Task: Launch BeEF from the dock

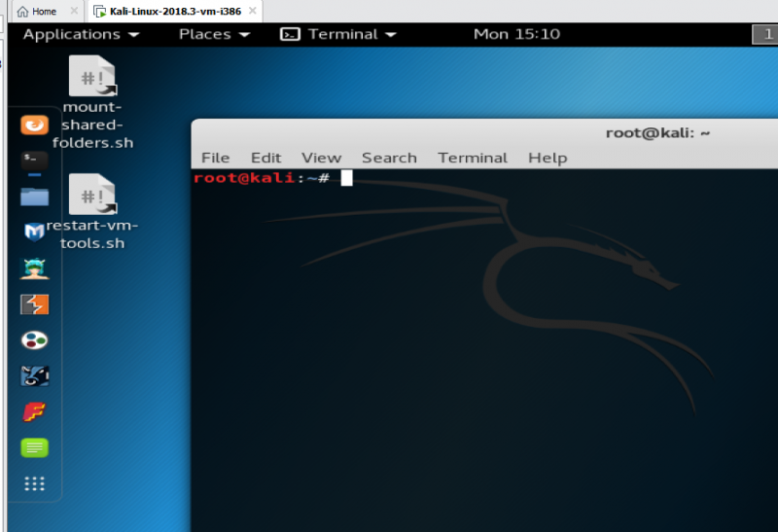Action: tap(34, 376)
